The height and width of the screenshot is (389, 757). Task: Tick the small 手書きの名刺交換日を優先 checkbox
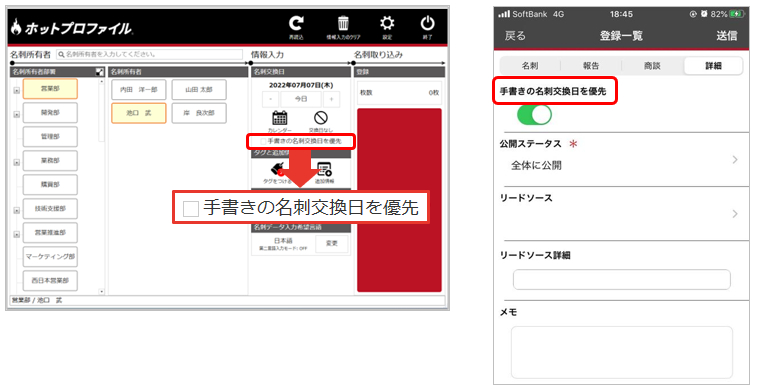263,141
